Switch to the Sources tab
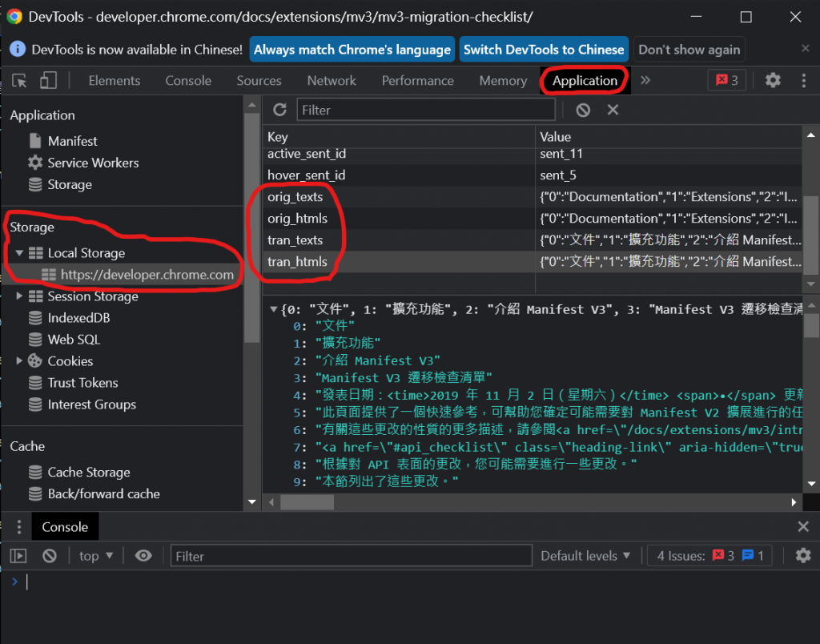The width and height of the screenshot is (820, 644). [259, 81]
